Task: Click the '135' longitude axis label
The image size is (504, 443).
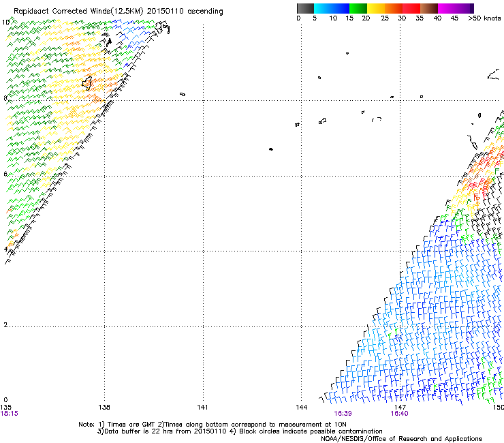Action: (5, 408)
